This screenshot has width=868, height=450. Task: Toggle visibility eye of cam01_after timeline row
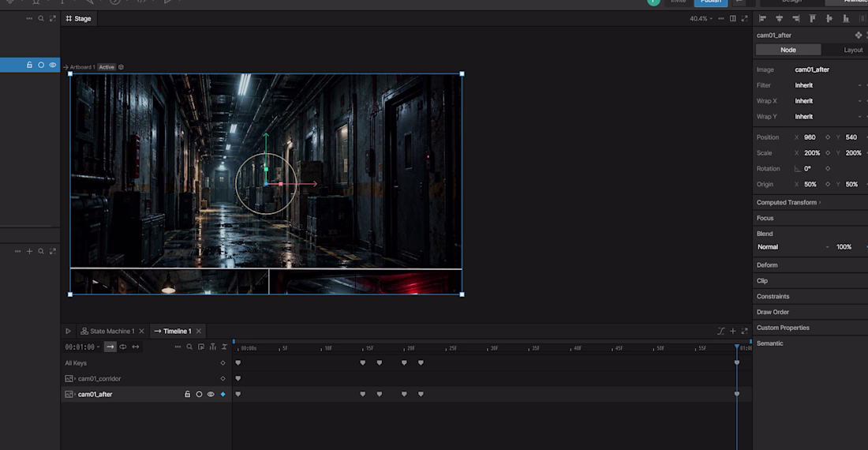[211, 394]
